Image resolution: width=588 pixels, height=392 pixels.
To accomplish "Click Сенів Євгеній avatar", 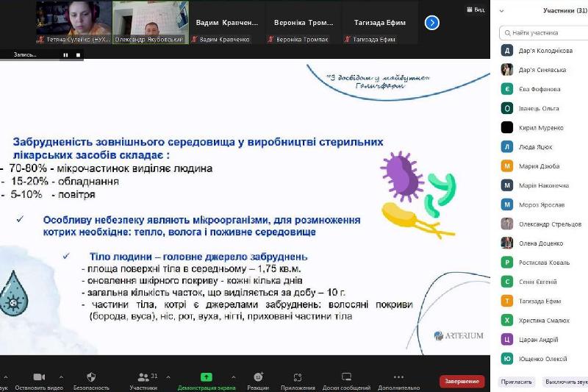I will pos(507,282).
